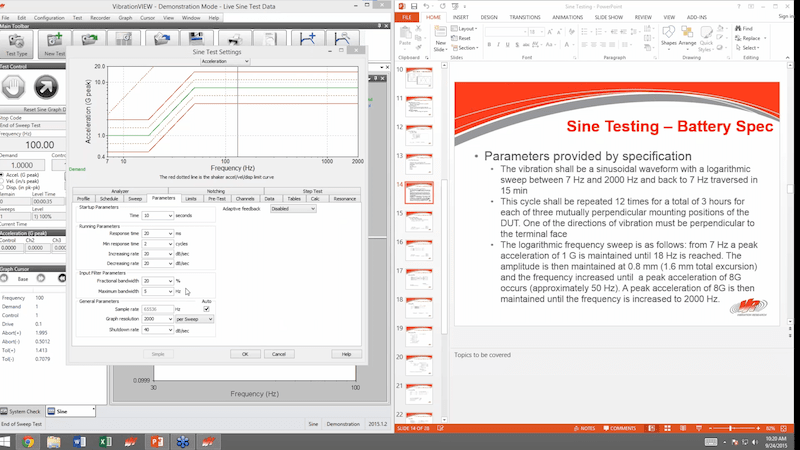The width and height of the screenshot is (800, 450).
Task: Open Excel from taskbar
Action: pyautogui.click(x=105, y=442)
